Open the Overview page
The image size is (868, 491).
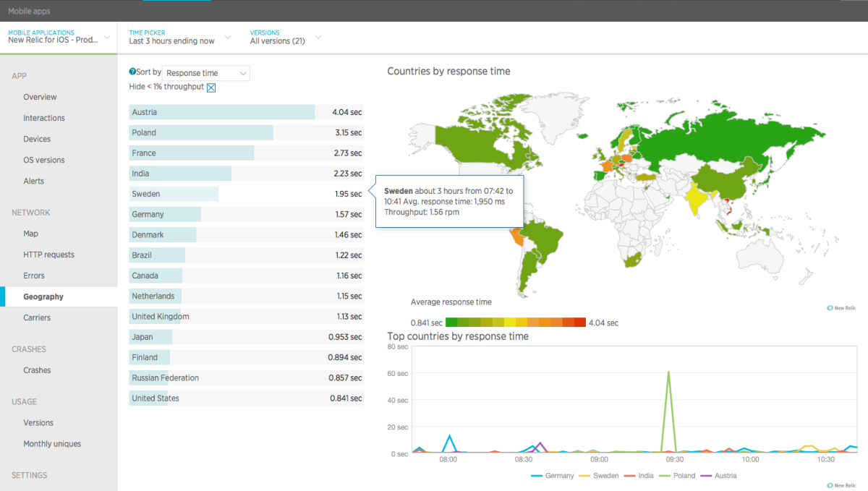[x=40, y=97]
